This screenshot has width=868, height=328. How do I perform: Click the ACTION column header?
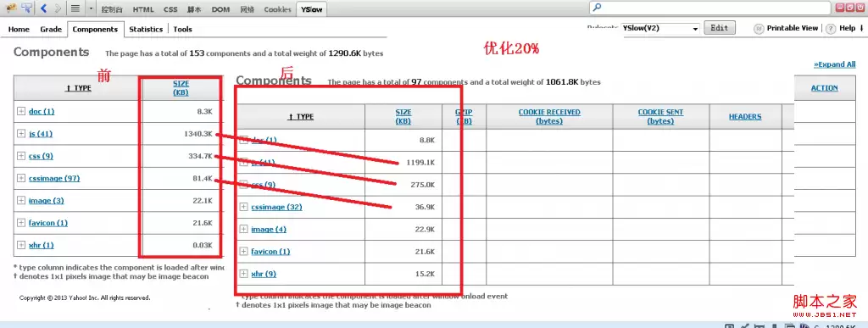click(x=824, y=88)
